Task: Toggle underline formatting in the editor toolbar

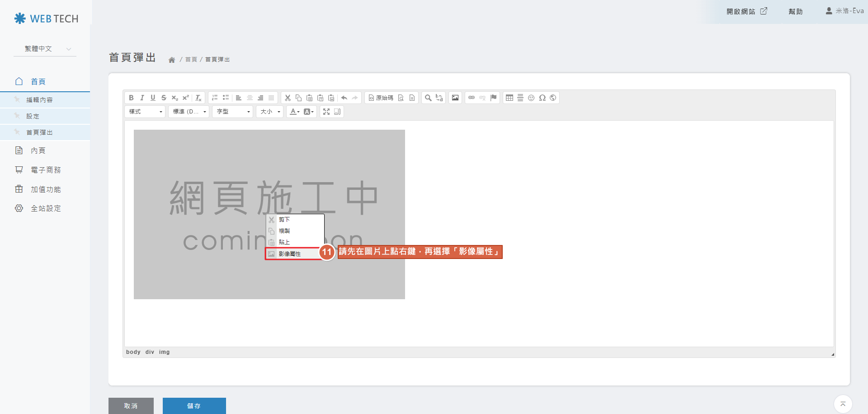Action: point(153,98)
